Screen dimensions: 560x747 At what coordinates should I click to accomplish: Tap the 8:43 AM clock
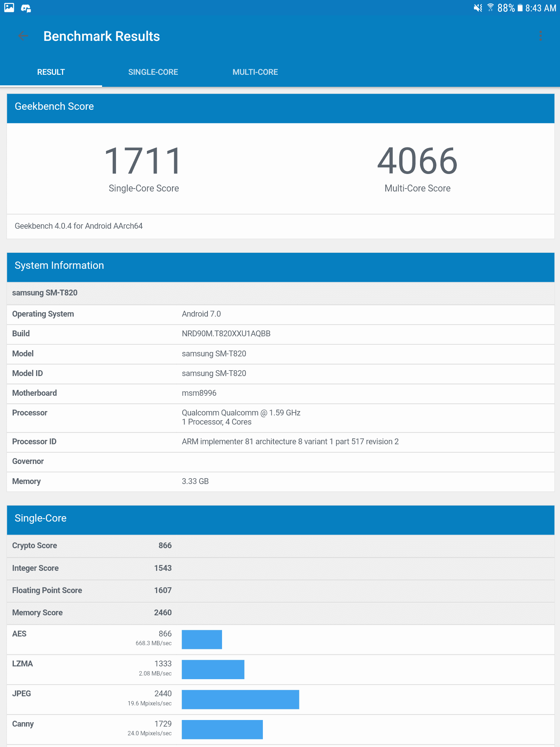tap(541, 8)
